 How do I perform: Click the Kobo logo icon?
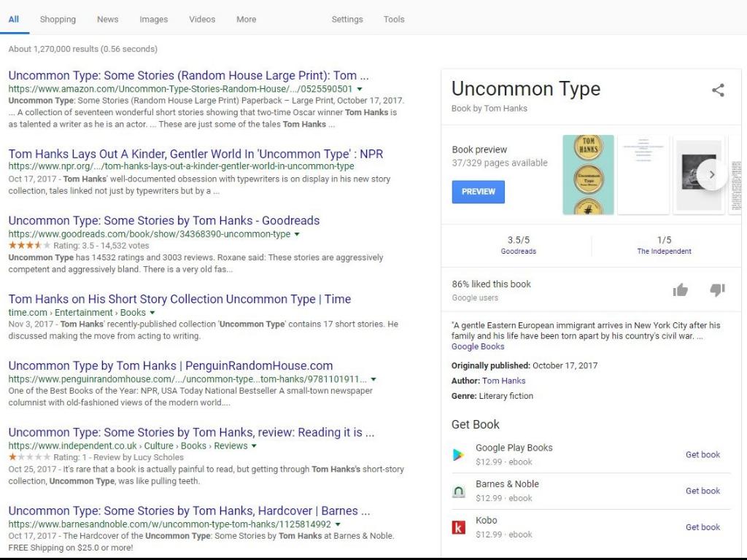458,527
